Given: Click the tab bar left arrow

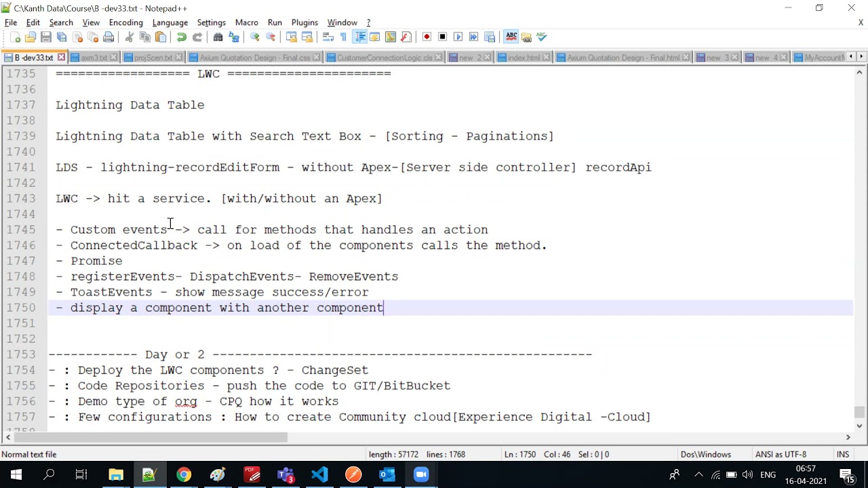Looking at the screenshot, I should pyautogui.click(x=850, y=57).
